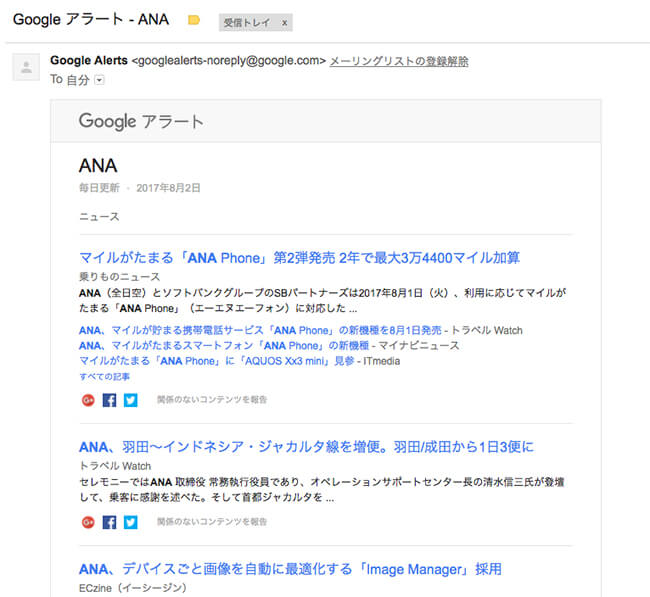Viewport: 650px width, 597px height.
Task: Share ANA Phone article on Google+
Action: [x=88, y=400]
